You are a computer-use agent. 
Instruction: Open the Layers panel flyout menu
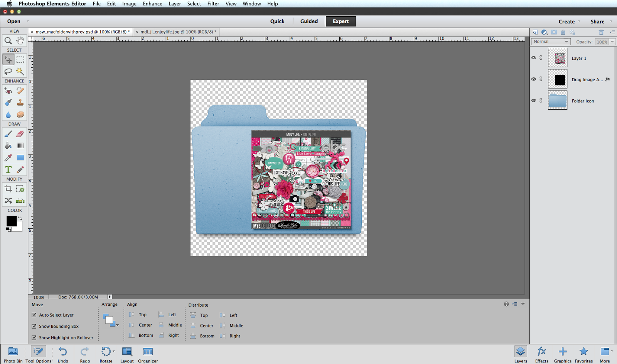pyautogui.click(x=612, y=32)
